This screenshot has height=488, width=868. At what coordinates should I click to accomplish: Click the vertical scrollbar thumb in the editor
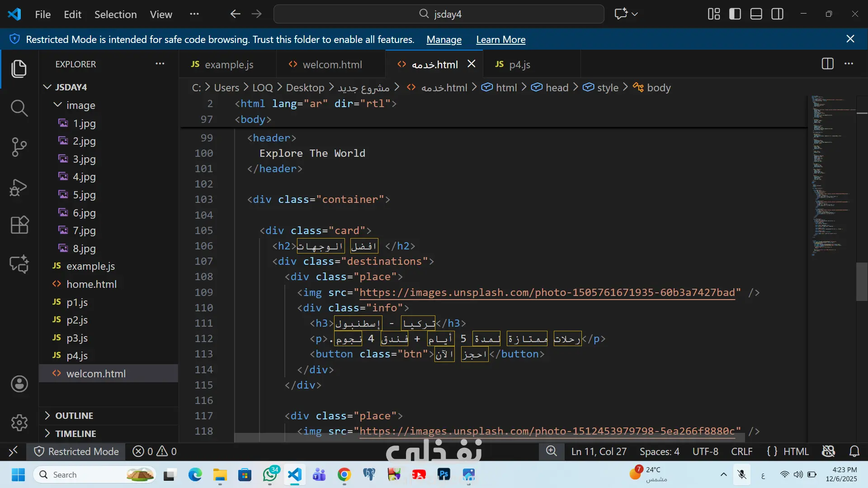[x=862, y=282]
